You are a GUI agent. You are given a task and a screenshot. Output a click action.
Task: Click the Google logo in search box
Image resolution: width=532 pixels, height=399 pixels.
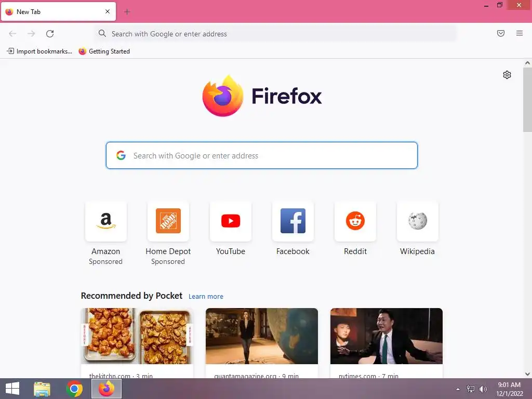click(x=121, y=155)
